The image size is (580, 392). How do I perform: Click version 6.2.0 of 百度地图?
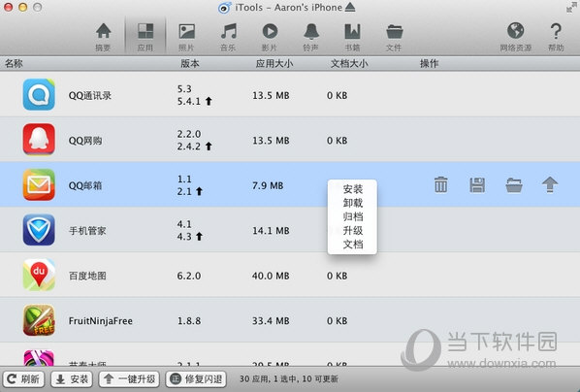pyautogui.click(x=189, y=276)
